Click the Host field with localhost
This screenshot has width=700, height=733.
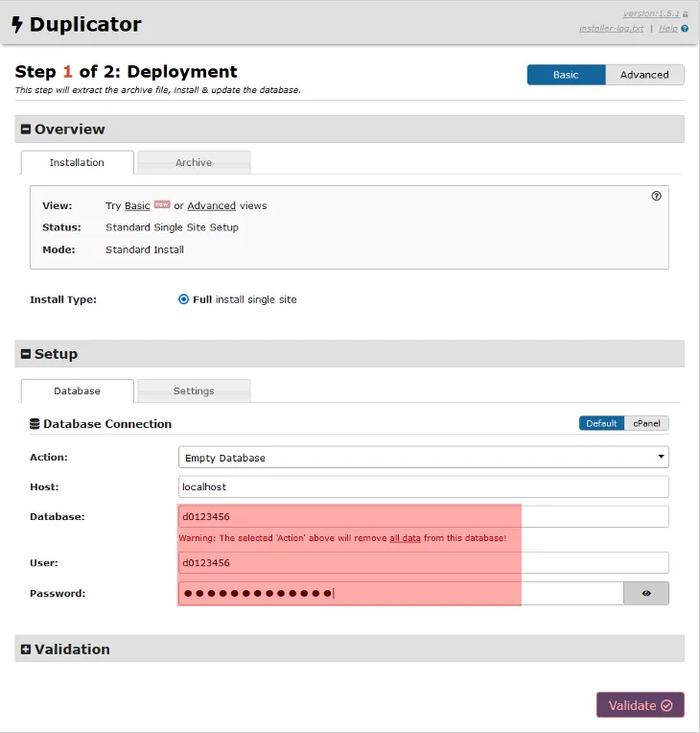pos(424,486)
